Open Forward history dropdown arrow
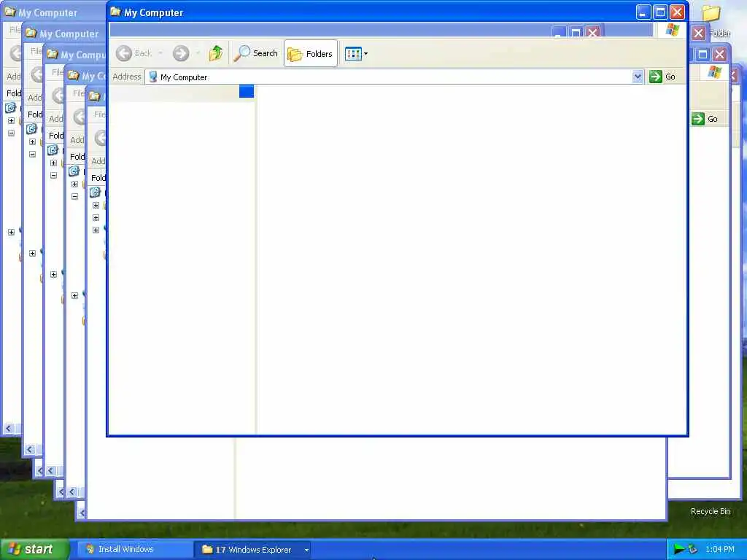This screenshot has height=560, width=747. point(198,53)
